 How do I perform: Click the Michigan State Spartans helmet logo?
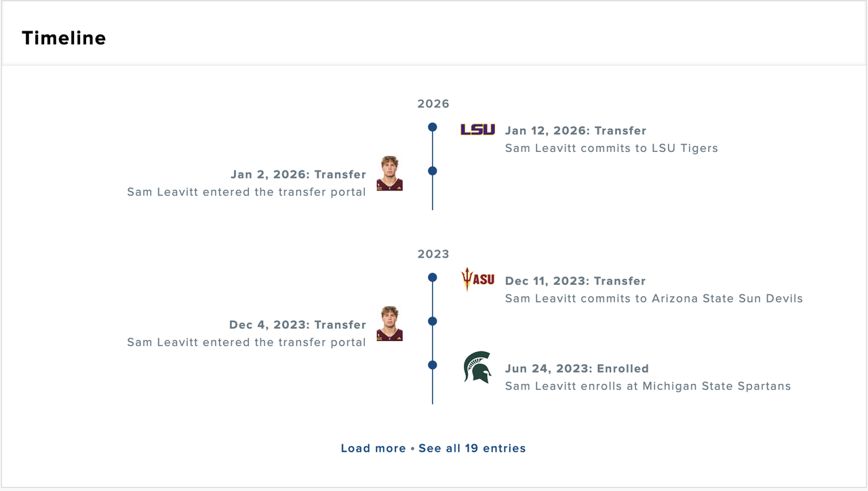click(x=477, y=367)
